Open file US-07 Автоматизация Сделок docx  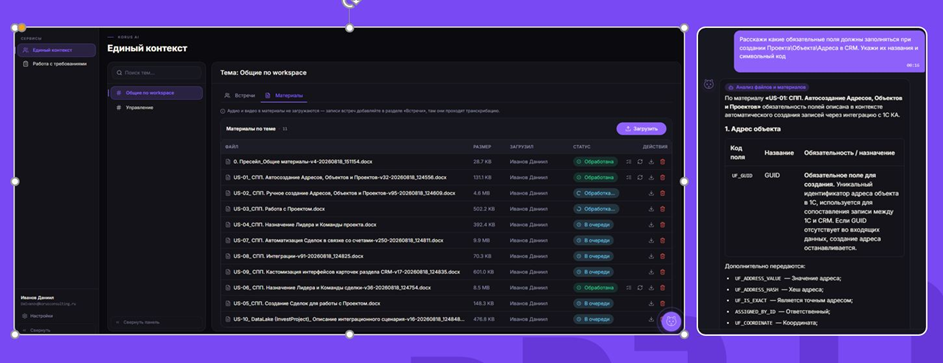(x=338, y=240)
